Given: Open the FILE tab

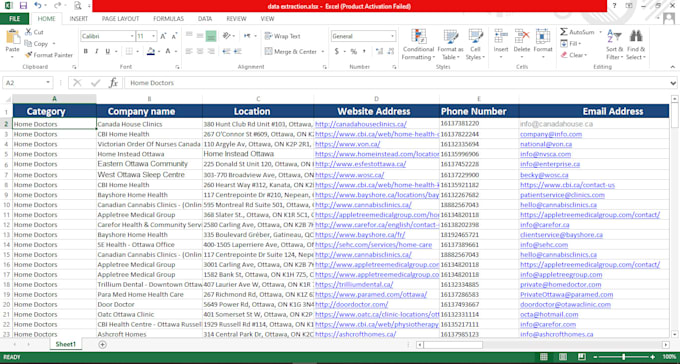Looking at the screenshot, I should tap(14, 19).
